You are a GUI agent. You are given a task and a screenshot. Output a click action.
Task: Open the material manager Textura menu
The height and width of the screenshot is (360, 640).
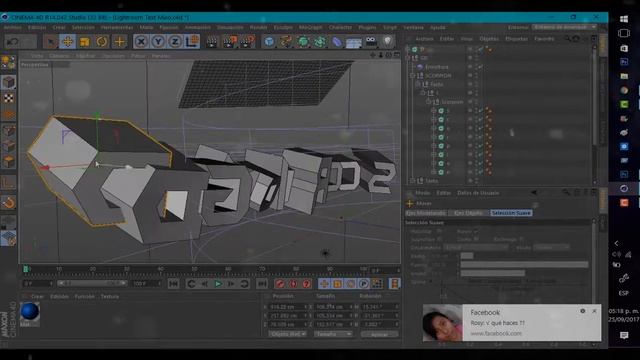(x=110, y=297)
